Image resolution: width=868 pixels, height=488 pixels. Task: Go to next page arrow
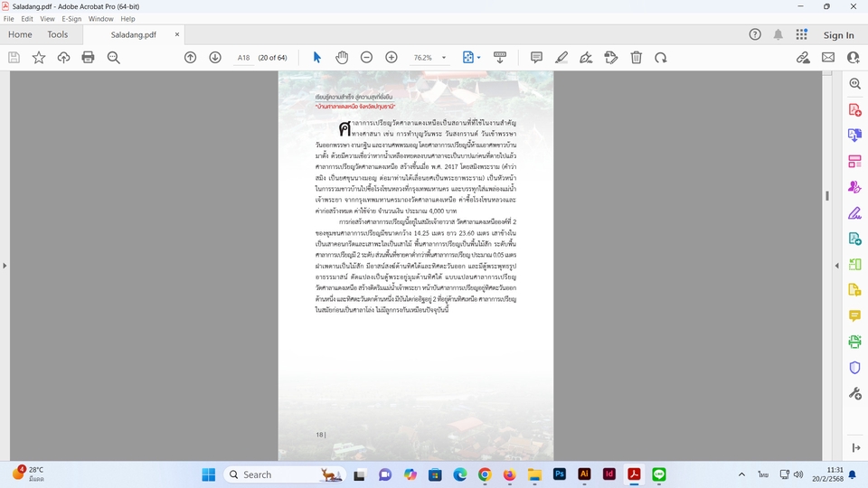coord(215,58)
